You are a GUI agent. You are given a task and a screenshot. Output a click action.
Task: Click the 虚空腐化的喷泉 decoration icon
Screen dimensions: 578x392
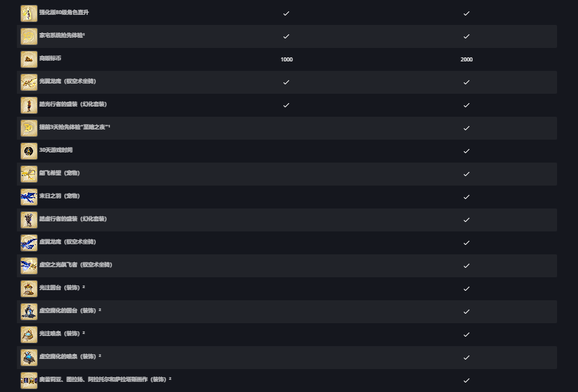(x=29, y=358)
